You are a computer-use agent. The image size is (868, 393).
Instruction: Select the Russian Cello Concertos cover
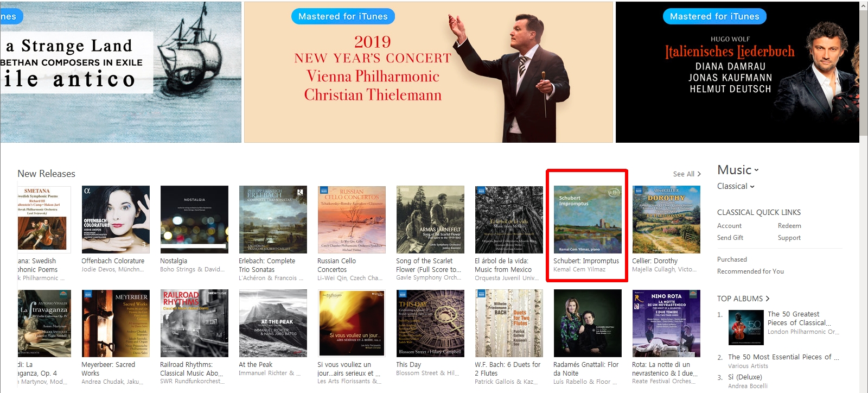click(352, 219)
